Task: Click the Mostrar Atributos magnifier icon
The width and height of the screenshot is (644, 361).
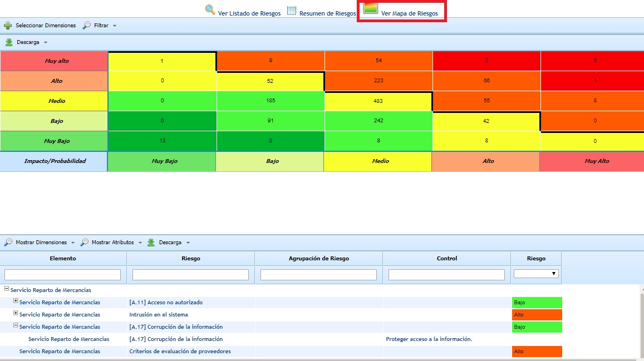Action: click(x=85, y=243)
